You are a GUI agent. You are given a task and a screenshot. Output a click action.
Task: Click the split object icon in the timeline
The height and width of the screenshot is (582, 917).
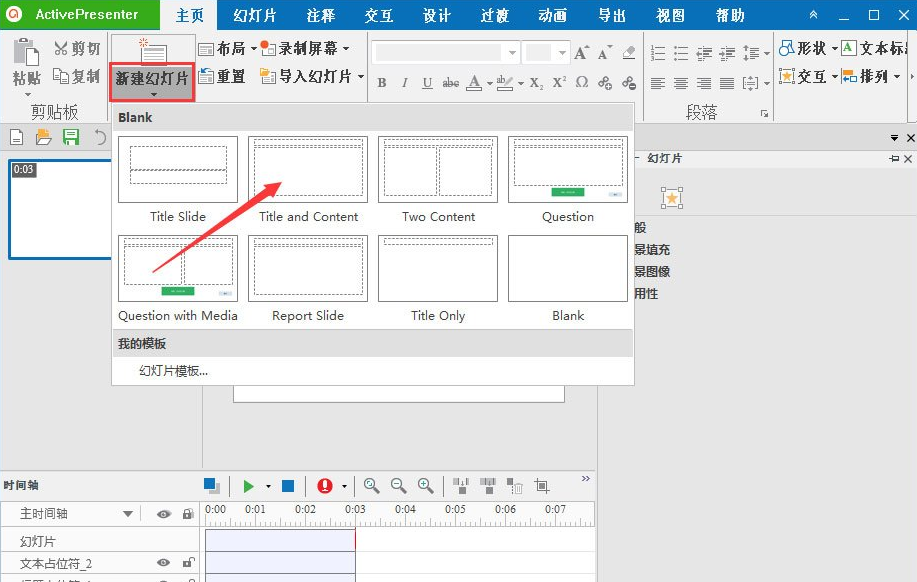coord(462,486)
